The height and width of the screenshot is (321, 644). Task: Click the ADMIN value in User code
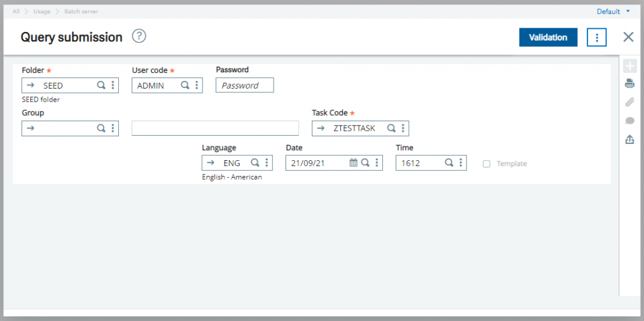151,86
